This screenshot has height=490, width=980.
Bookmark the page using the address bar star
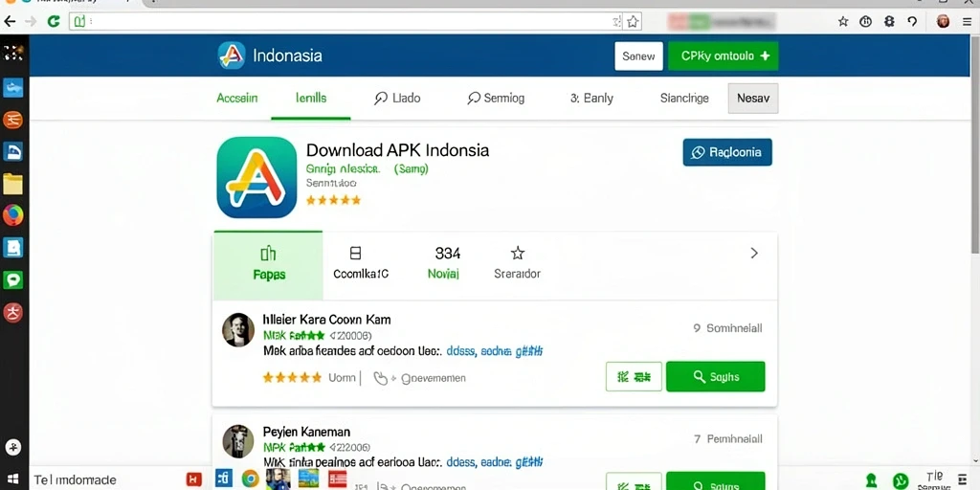[x=634, y=22]
